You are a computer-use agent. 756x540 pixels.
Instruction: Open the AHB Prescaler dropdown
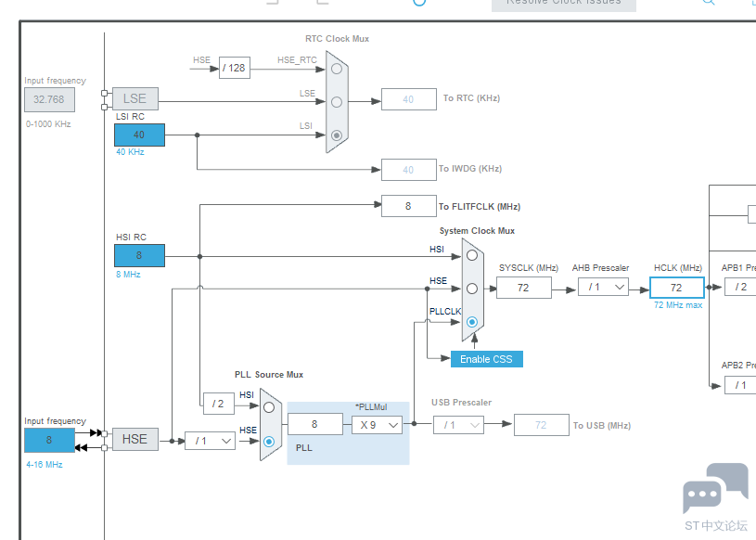pyautogui.click(x=603, y=288)
